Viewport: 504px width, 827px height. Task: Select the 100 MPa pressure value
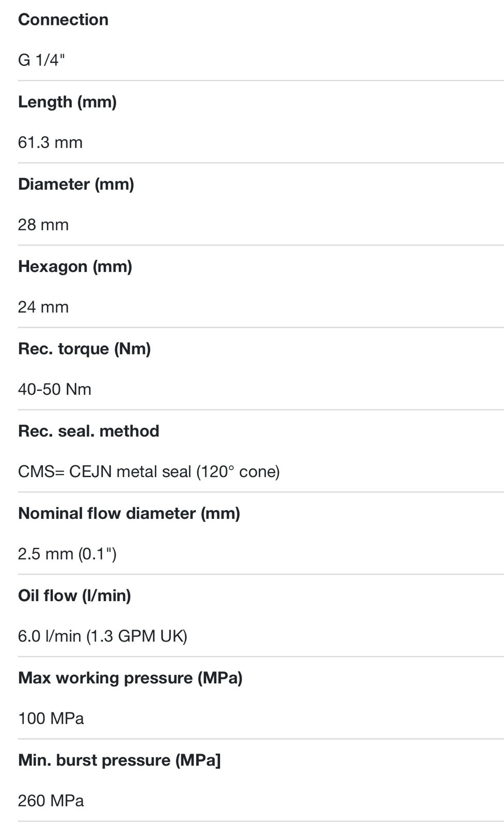(x=51, y=718)
